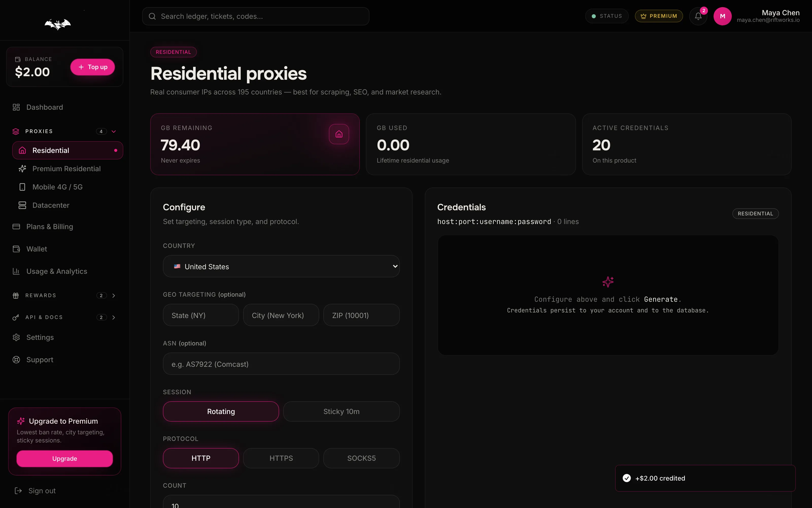
Task: Click the Dashboard grid icon
Action: (x=16, y=107)
